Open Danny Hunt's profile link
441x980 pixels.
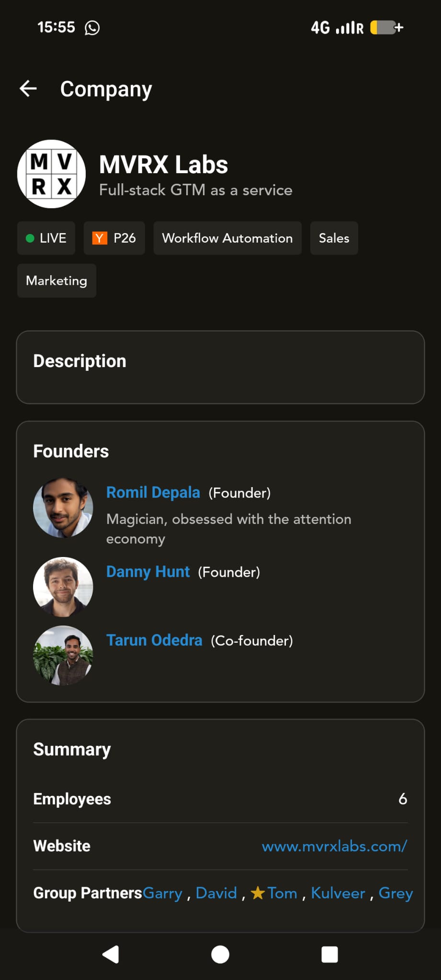(148, 572)
